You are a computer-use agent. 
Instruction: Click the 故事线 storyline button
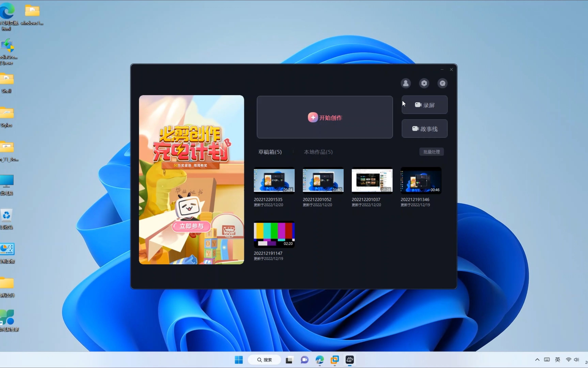click(424, 129)
